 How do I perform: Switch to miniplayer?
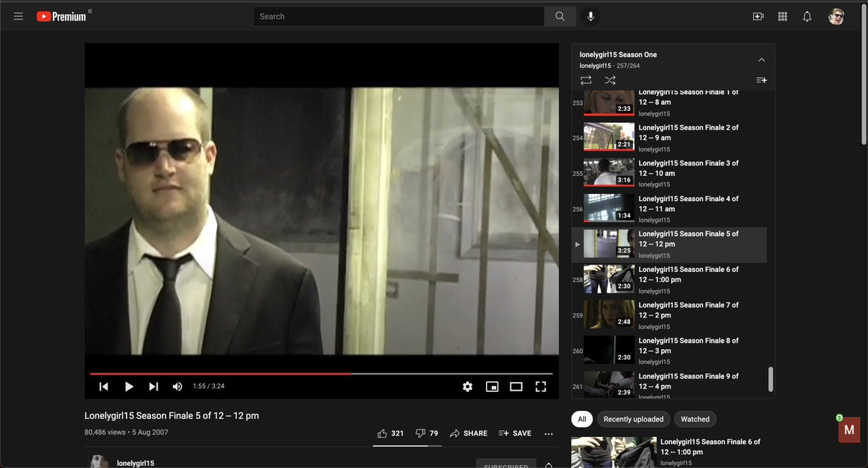coord(492,386)
